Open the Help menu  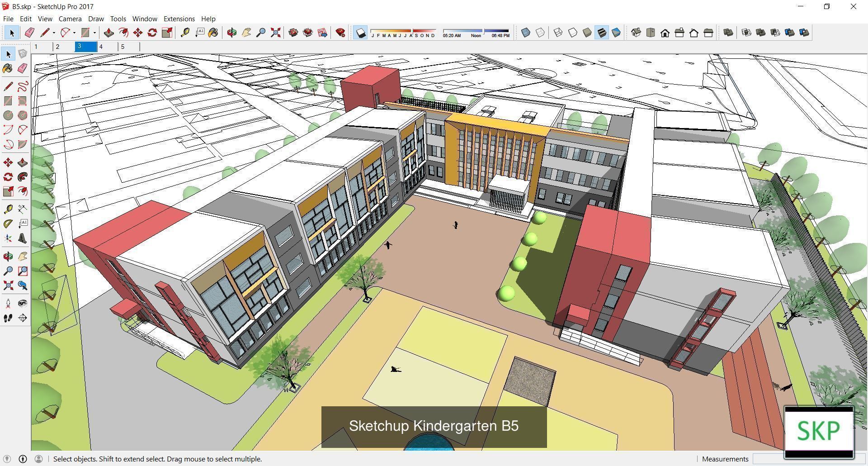pyautogui.click(x=208, y=19)
